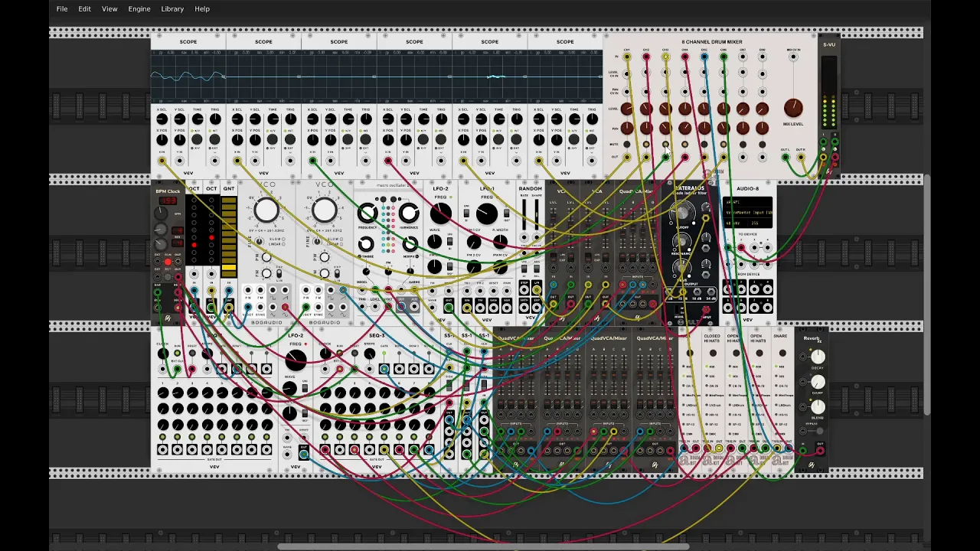Click the macro oscillator FREQUENCY knob
The width and height of the screenshot is (980, 551).
(367, 213)
